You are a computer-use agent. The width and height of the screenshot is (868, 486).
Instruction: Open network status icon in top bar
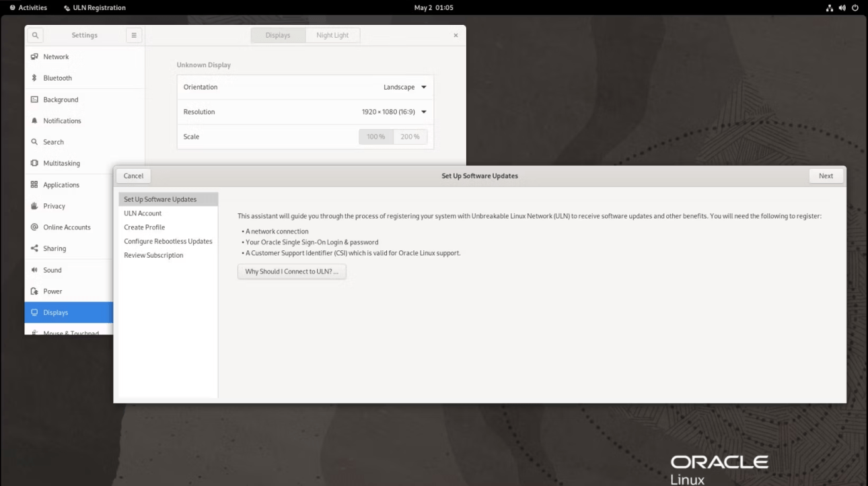pyautogui.click(x=829, y=7)
